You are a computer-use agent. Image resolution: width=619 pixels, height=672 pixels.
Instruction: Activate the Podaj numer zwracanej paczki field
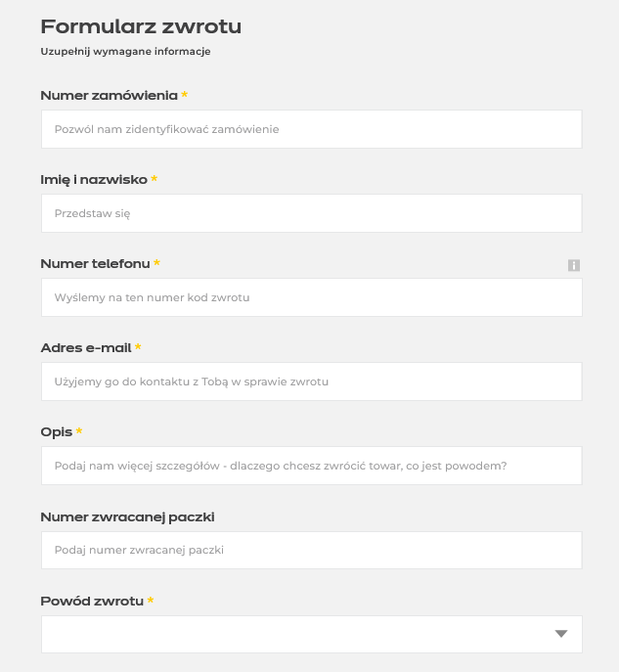coord(311,550)
